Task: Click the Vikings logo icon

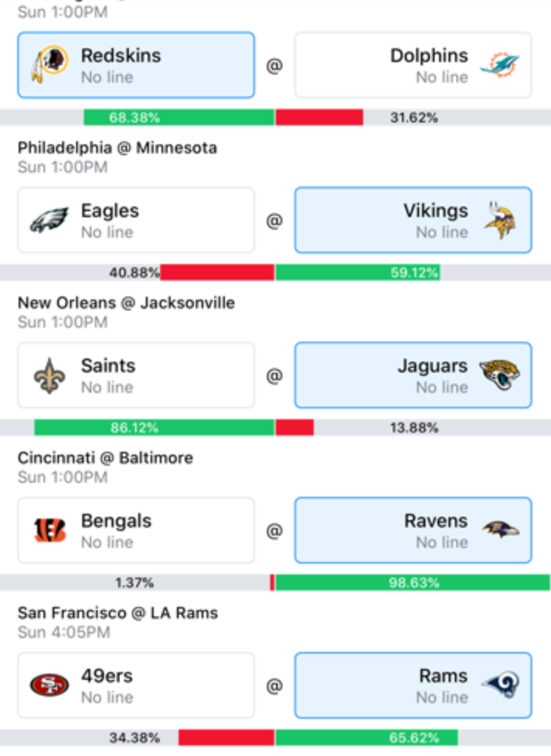Action: pyautogui.click(x=502, y=220)
